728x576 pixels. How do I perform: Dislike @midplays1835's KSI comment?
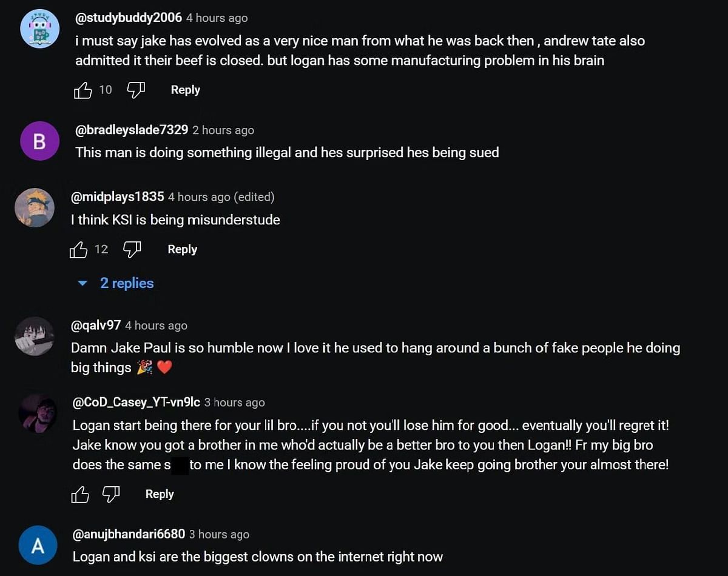click(x=132, y=249)
